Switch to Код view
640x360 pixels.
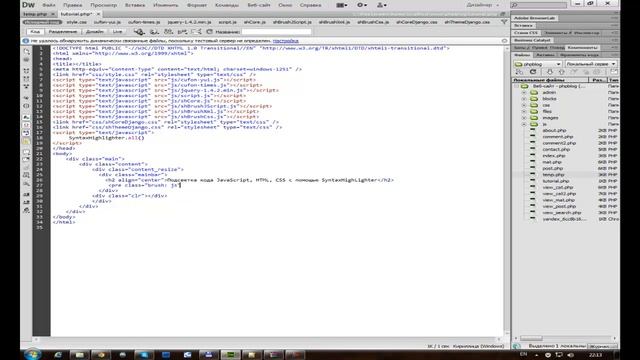pos(35,31)
